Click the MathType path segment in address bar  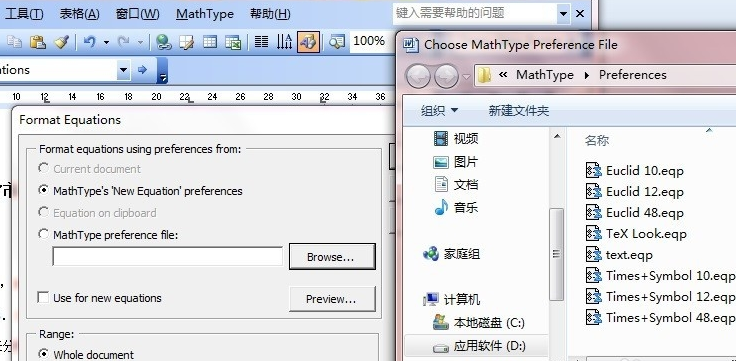coord(545,75)
